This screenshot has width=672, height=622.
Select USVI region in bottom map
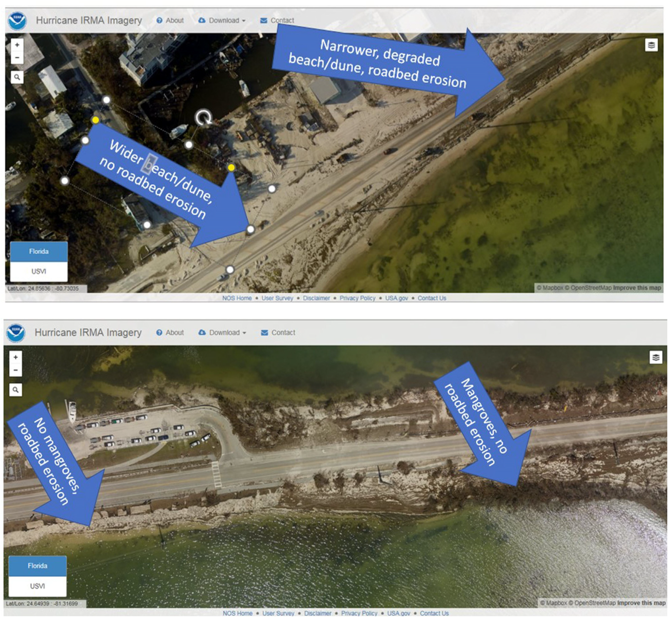click(37, 586)
